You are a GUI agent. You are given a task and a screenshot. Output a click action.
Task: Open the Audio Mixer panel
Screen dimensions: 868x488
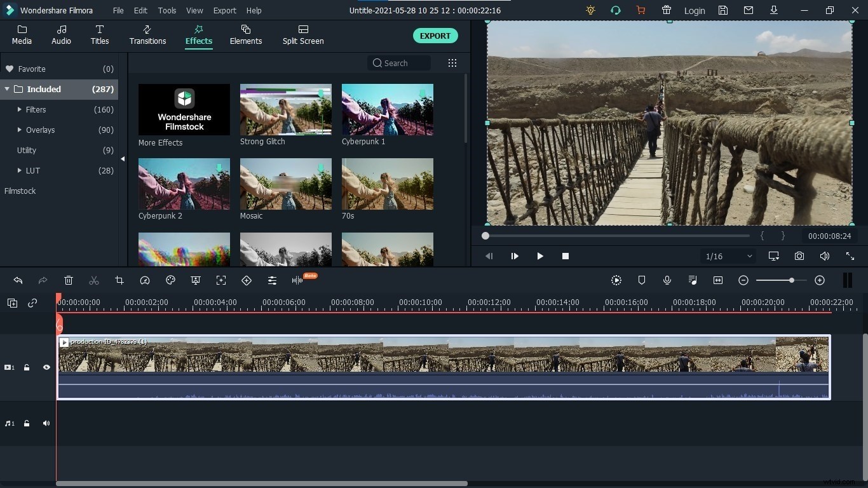[693, 280]
